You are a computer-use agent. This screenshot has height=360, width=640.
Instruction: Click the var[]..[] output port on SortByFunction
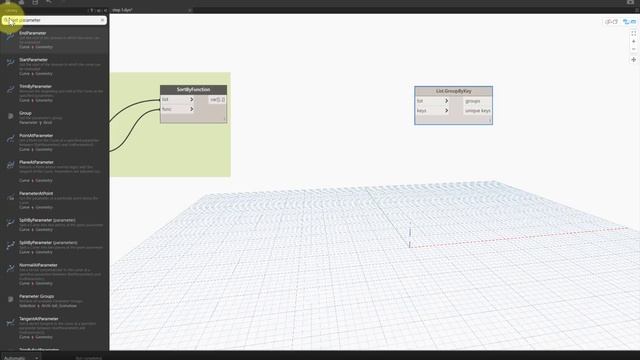point(217,100)
